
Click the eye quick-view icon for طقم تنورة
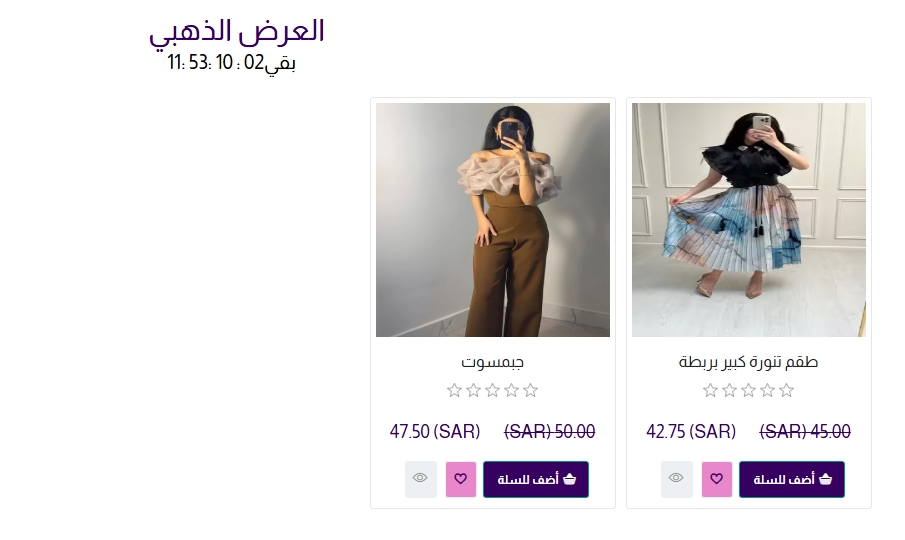pos(676,479)
